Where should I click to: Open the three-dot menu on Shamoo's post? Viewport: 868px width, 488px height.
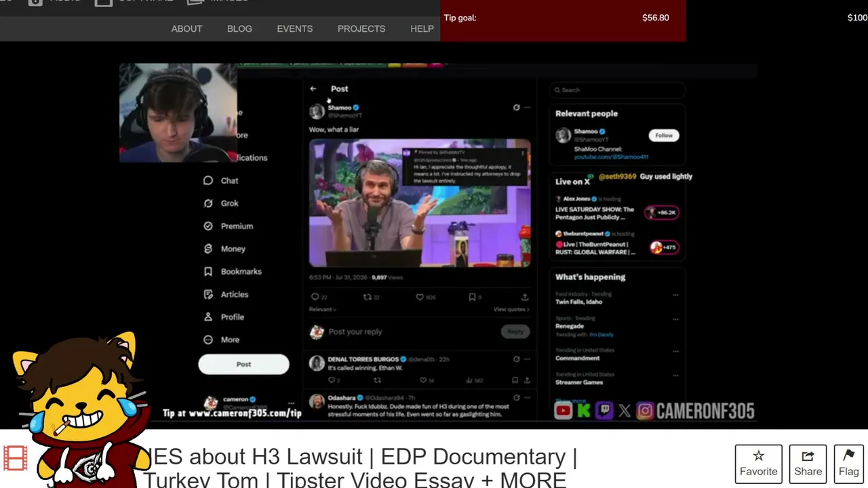(x=527, y=107)
